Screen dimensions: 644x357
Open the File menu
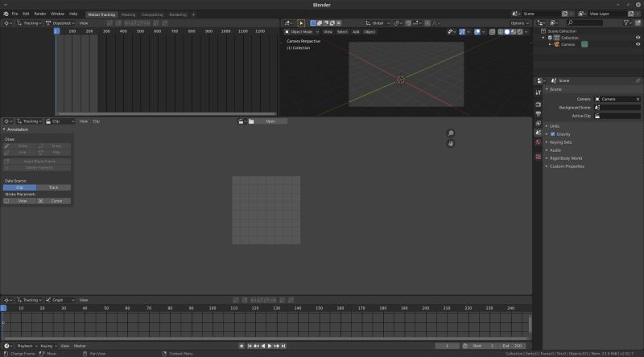[14, 14]
